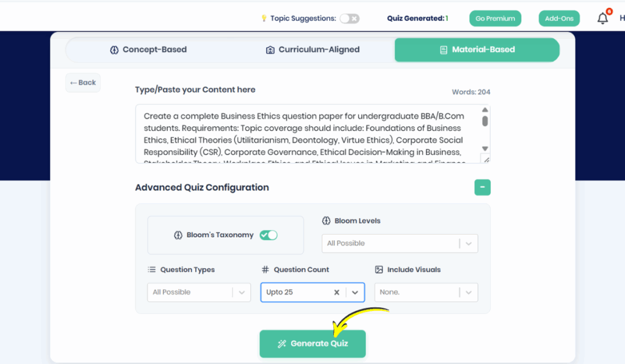
Task: Click the list icon beside Question Types
Action: coord(151,269)
